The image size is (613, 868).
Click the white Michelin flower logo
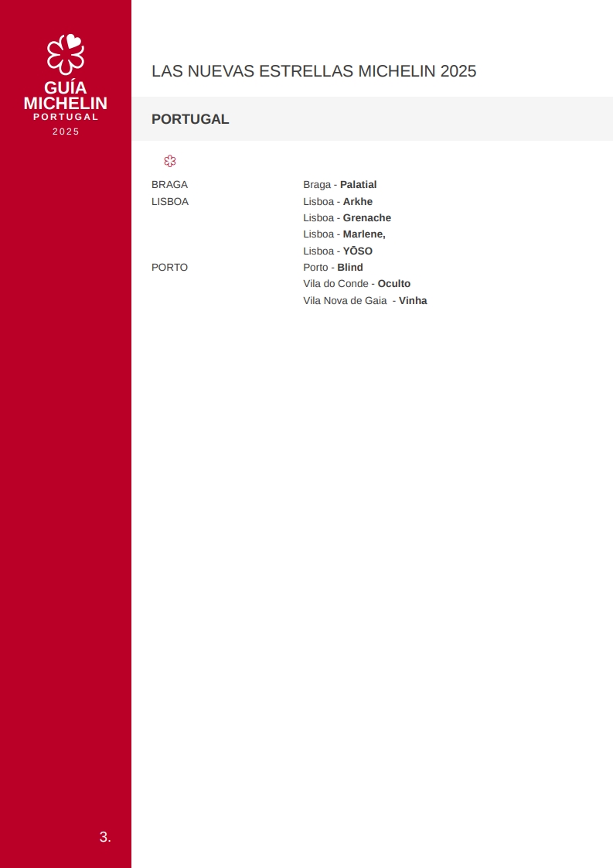(65, 54)
